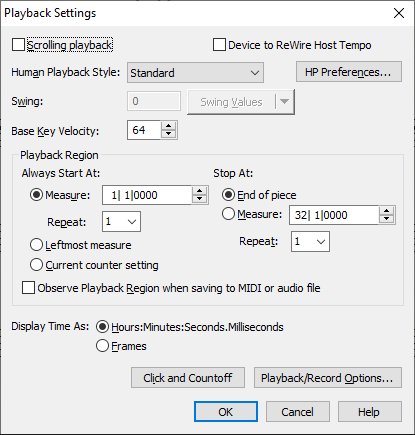Screen dimensions: 415x435
Task: Open Click and Countoff settings
Action: click(188, 378)
